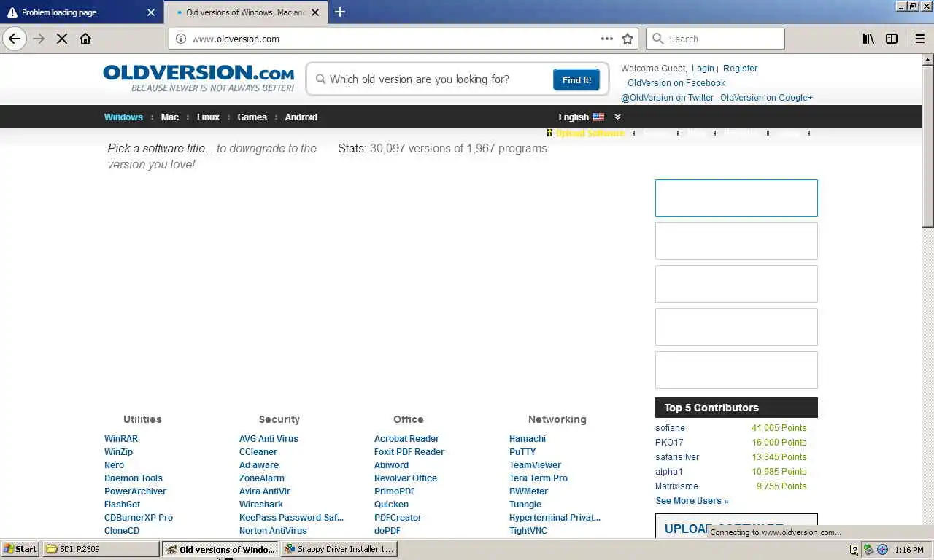Open the Tera Term Pro link
Viewport: 934px width, 560px height.
(x=539, y=478)
